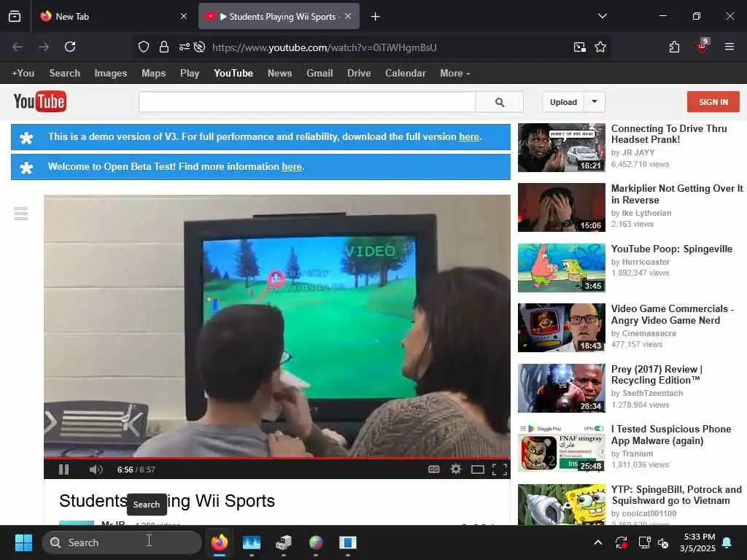Expand the More dropdown in Google bar
Screen dimensions: 747x560
pos(455,74)
